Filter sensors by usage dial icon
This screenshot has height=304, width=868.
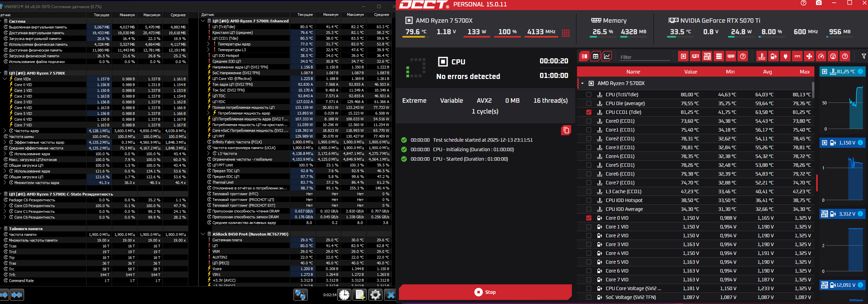833,56
